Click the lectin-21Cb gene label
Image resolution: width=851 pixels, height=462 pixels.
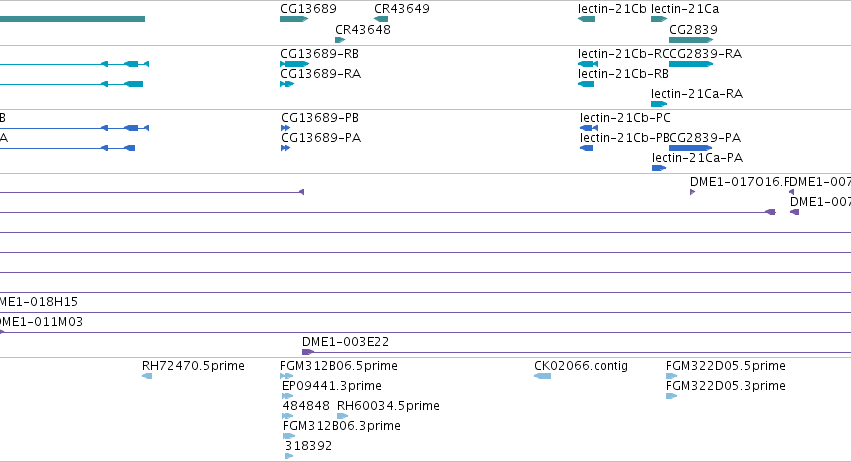(612, 9)
